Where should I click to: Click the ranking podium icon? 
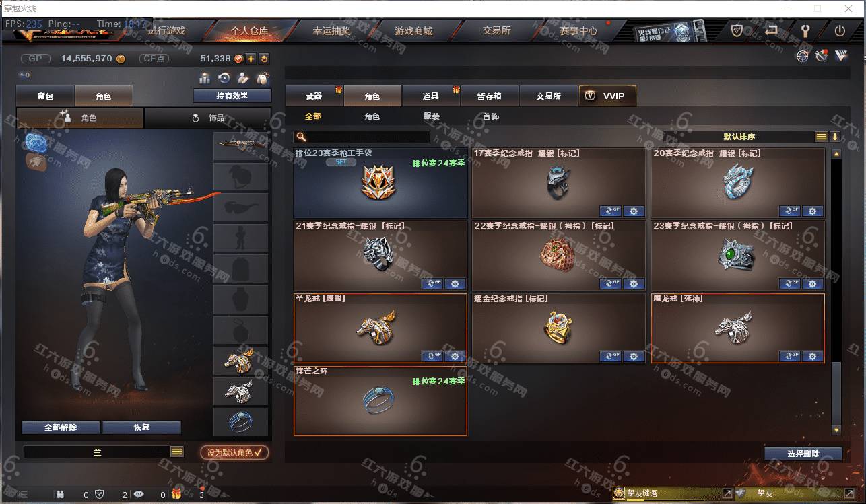click(205, 79)
